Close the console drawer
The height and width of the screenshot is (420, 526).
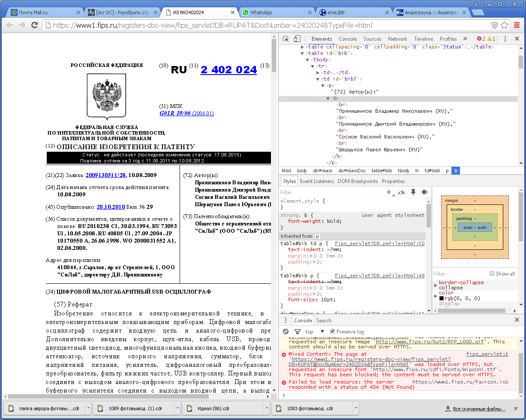pos(517,320)
